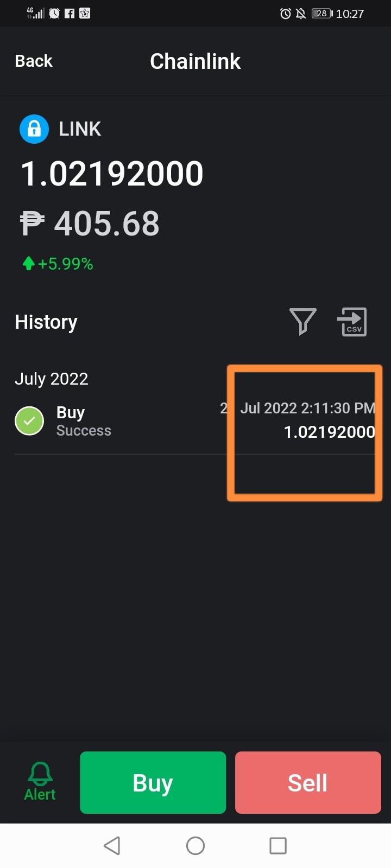Tap the blue LINK lock icon
Viewport: 391px width, 868px height.
(x=34, y=129)
